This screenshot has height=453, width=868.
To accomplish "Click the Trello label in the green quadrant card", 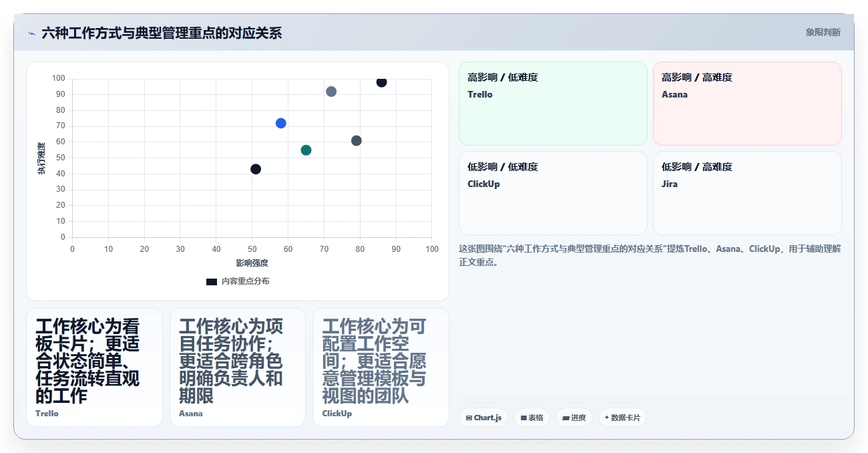I will pyautogui.click(x=480, y=94).
